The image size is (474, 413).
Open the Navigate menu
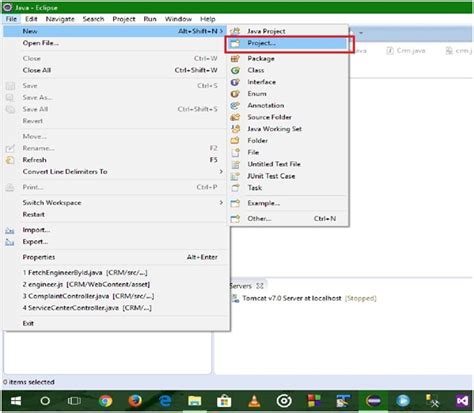click(x=60, y=19)
